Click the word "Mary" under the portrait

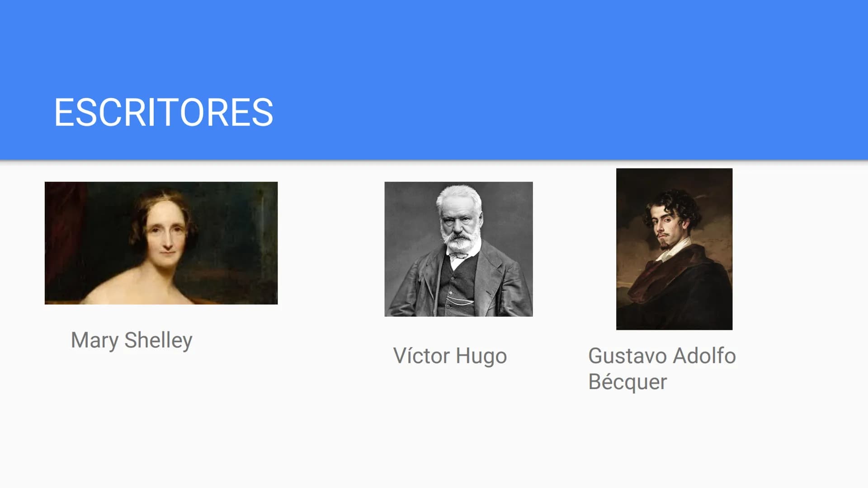[x=94, y=341]
